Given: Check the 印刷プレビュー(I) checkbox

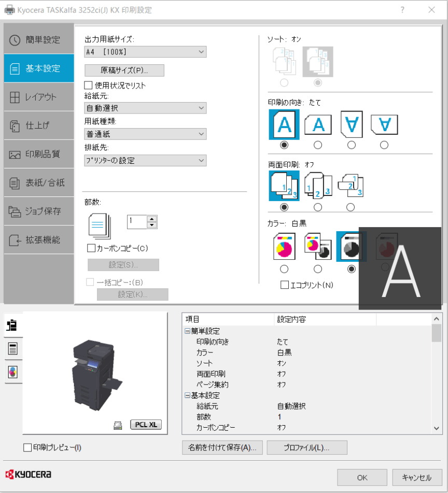Looking at the screenshot, I should point(27,447).
